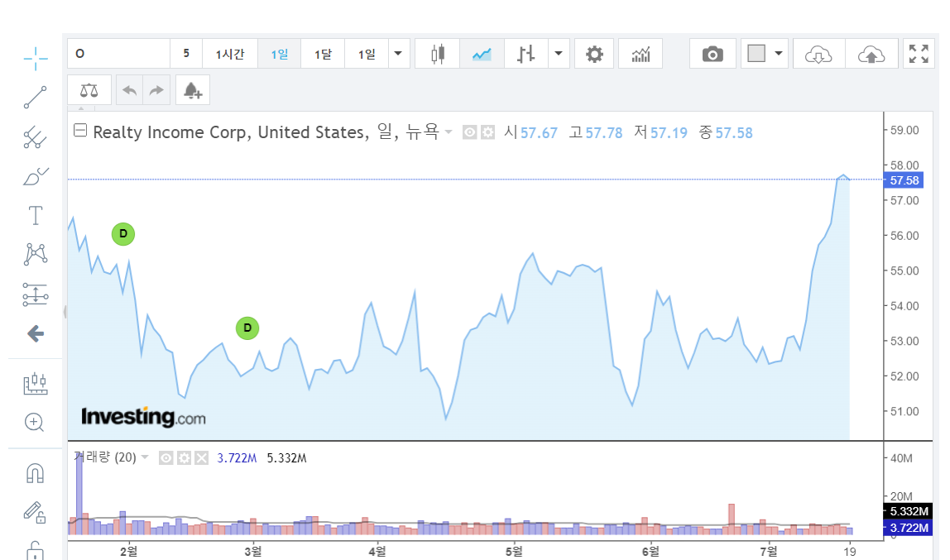Switch to candlestick chart style

click(437, 54)
